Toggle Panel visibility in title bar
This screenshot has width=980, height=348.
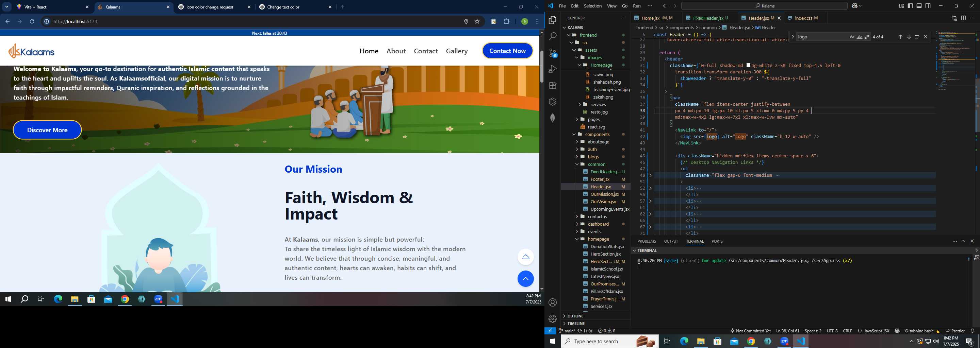click(919, 6)
